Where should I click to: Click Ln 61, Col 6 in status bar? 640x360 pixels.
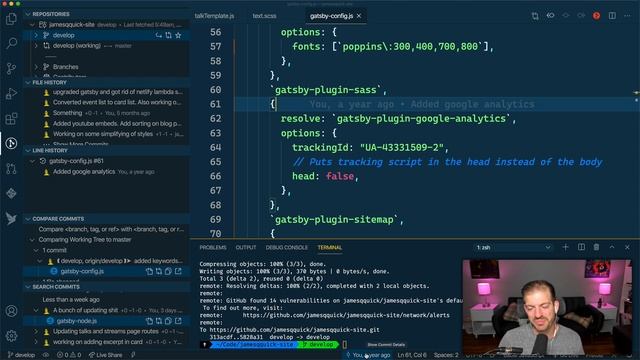click(x=412, y=355)
